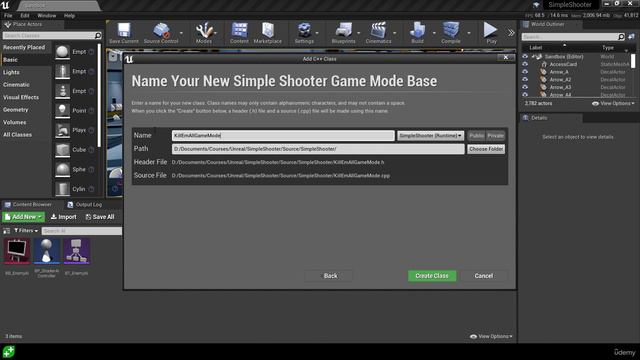Image resolution: width=640 pixels, height=360 pixels.
Task: Click the Path input field
Action: coord(318,149)
